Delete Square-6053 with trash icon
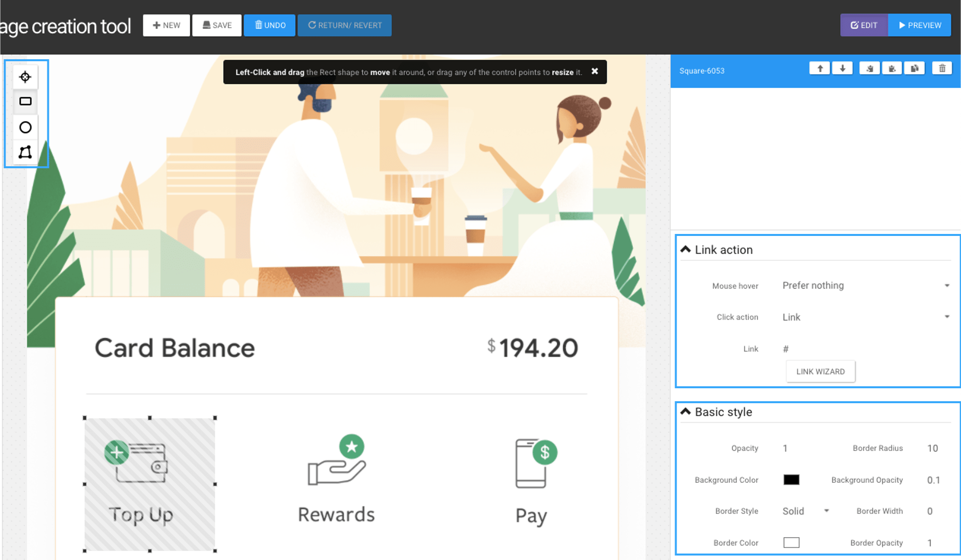Viewport: 961px width, 560px height. pyautogui.click(x=942, y=69)
